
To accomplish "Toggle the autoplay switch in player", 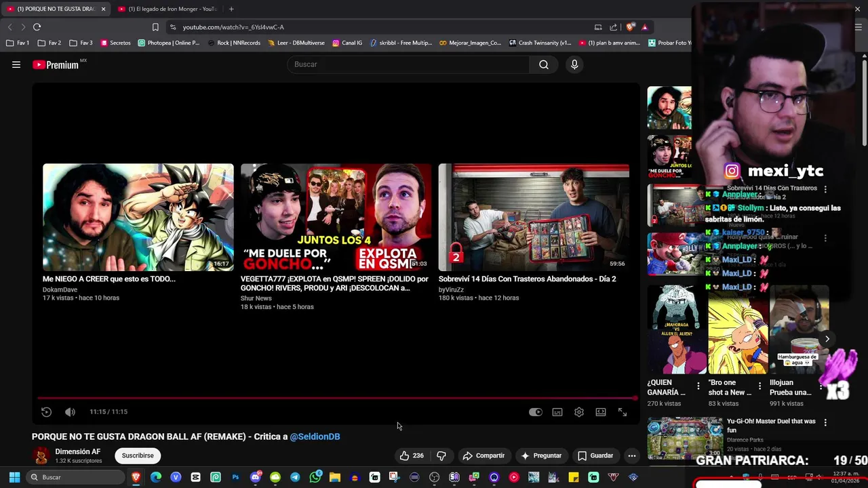I will tap(536, 412).
